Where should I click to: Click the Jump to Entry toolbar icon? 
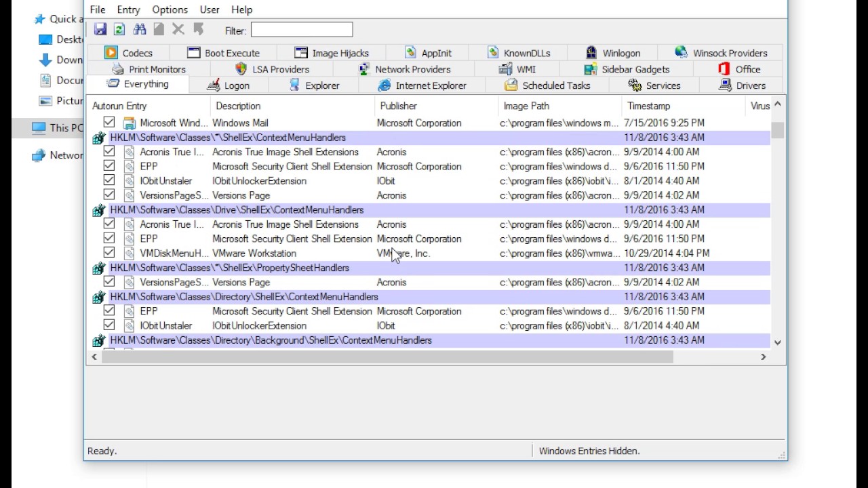pyautogui.click(x=198, y=29)
